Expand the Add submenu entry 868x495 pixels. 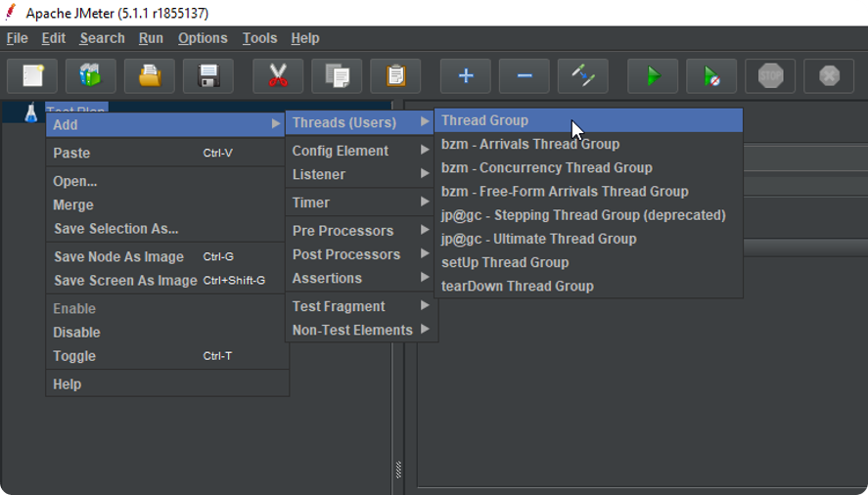(x=166, y=124)
